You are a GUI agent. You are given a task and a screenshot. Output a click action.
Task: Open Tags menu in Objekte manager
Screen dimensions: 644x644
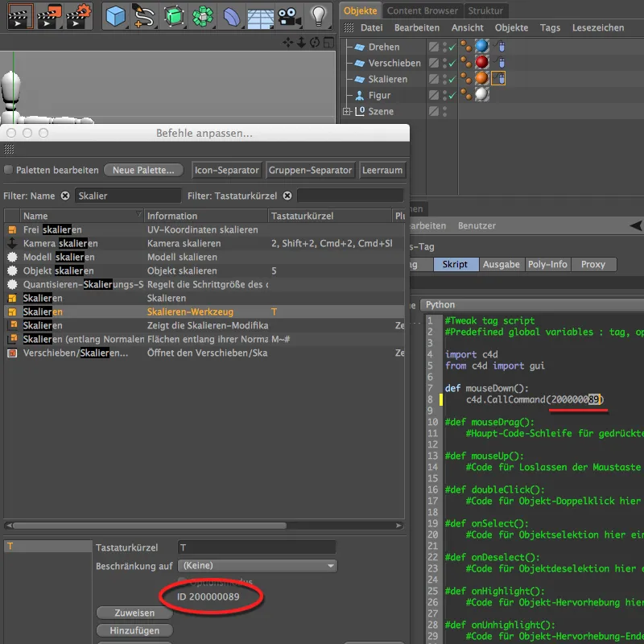click(550, 27)
